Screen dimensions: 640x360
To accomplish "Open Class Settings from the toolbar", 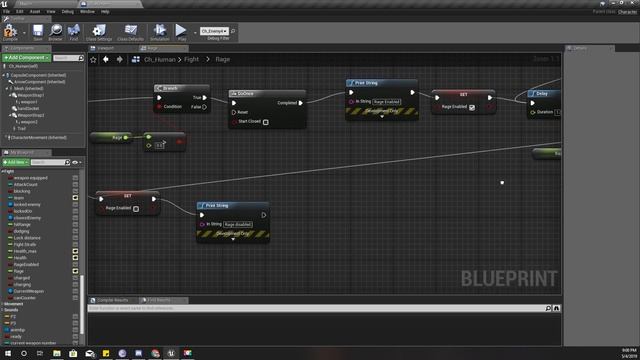I will click(x=99, y=31).
